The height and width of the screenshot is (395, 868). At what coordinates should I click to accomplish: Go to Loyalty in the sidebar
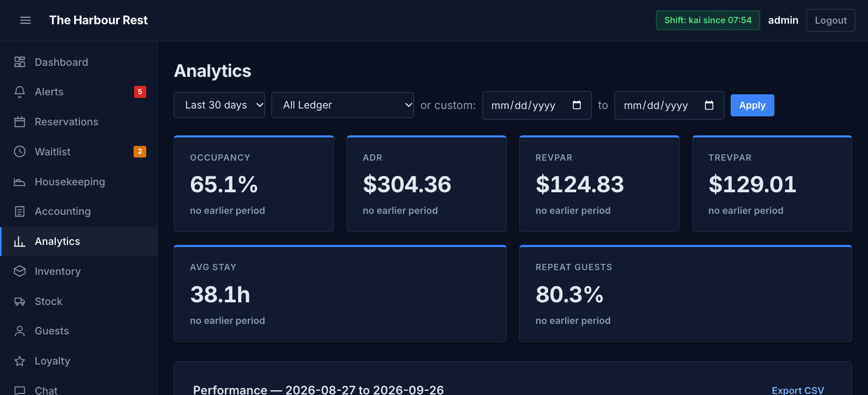coord(79,361)
